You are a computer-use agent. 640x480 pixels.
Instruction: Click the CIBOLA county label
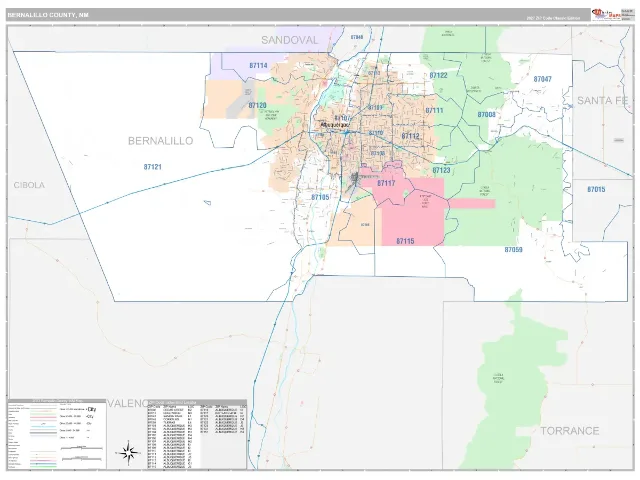(x=29, y=185)
